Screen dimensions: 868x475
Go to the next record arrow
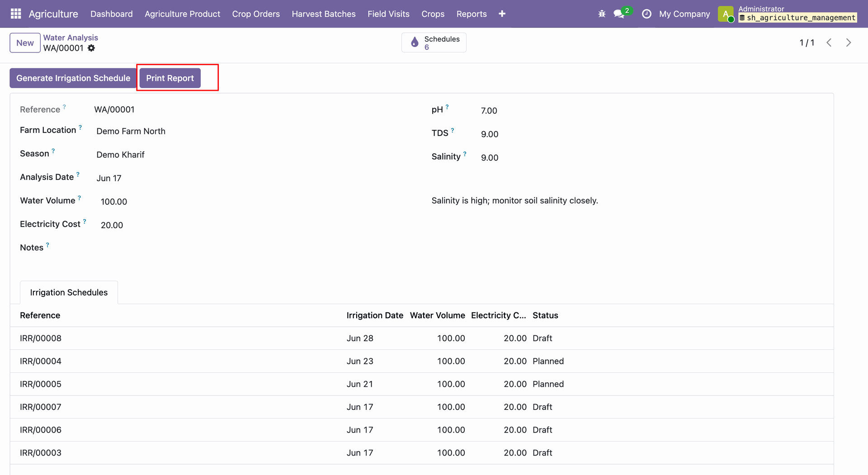click(849, 42)
